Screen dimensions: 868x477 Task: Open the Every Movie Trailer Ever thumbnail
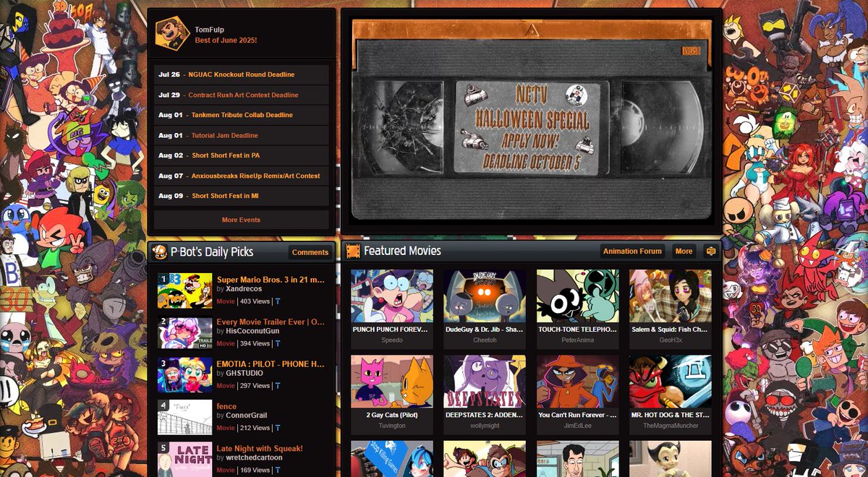point(185,333)
